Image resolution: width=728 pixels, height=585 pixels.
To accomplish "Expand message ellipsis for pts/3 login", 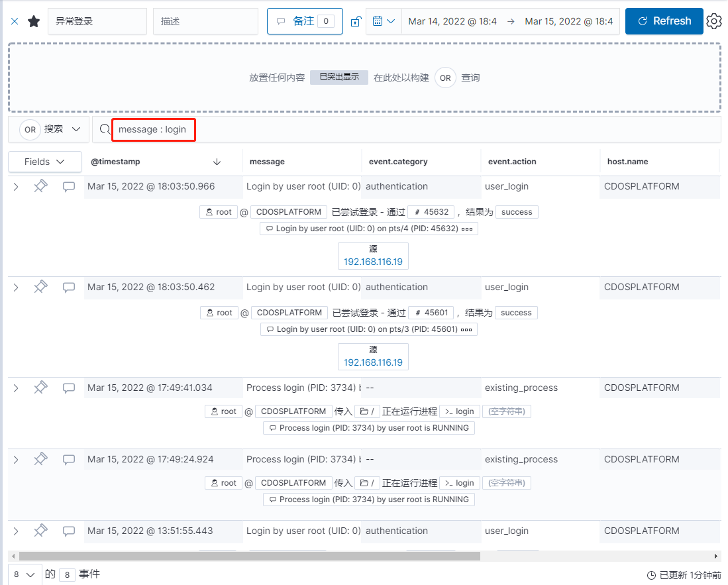I will pos(466,330).
